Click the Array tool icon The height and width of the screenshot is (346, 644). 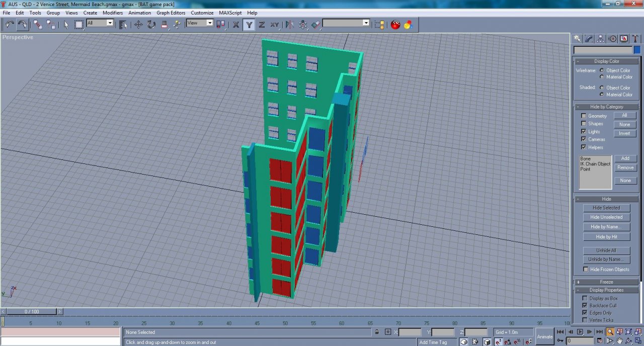pos(303,24)
